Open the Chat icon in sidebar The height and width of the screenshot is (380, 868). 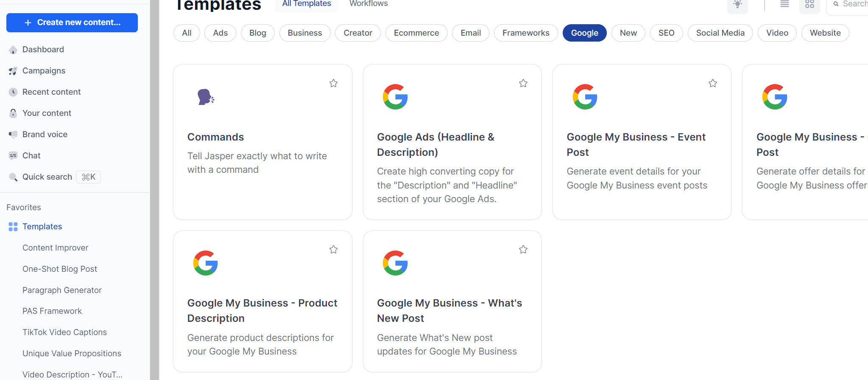(x=13, y=156)
